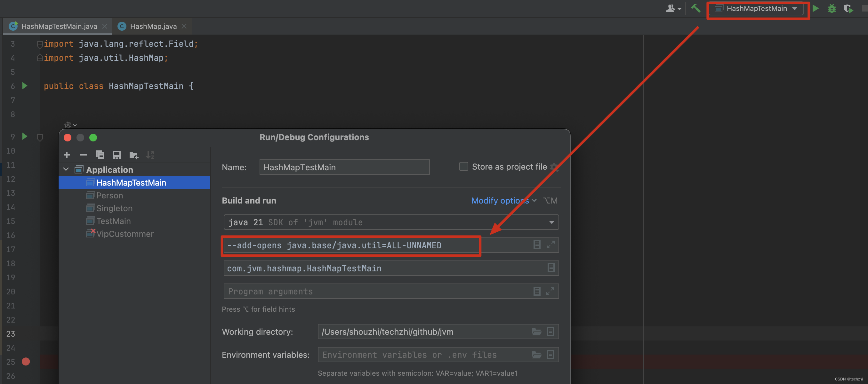The image size is (868, 384).
Task: Expand the VM options field editor
Action: click(x=550, y=245)
